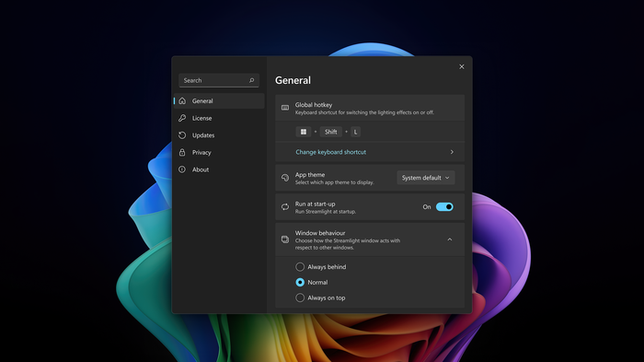
Task: Click the Global hotkey keyboard icon
Action: pyautogui.click(x=285, y=108)
